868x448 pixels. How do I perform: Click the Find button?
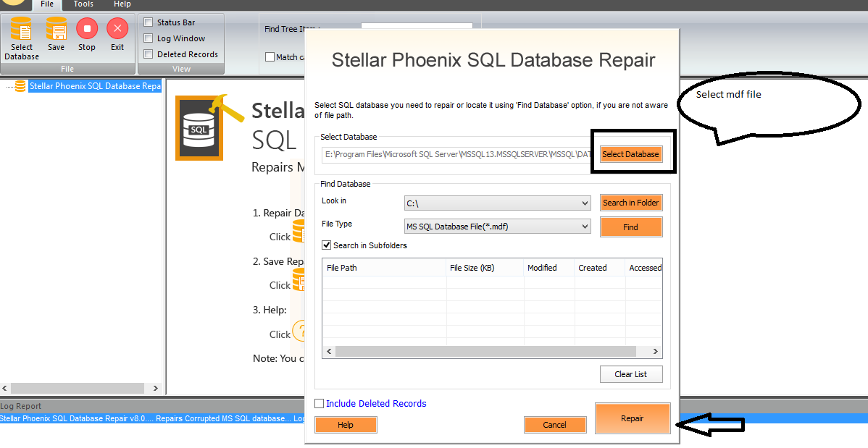pyautogui.click(x=631, y=227)
